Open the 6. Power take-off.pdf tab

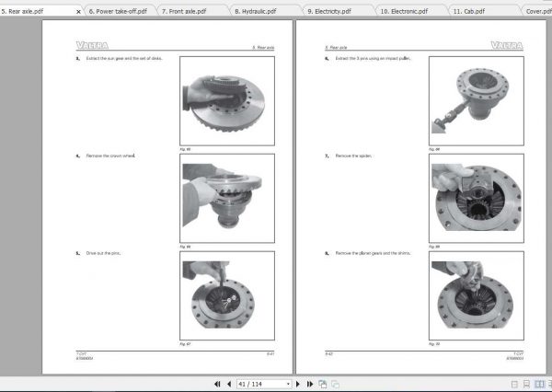point(118,11)
